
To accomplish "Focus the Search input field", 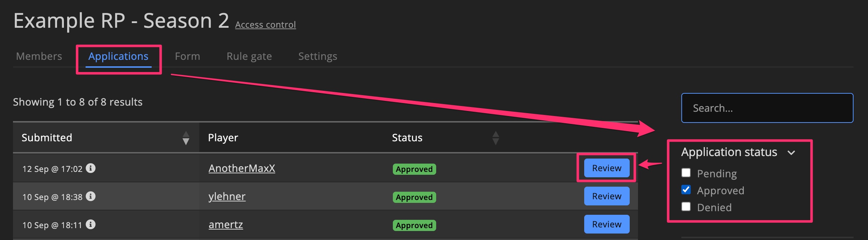I will click(x=767, y=108).
